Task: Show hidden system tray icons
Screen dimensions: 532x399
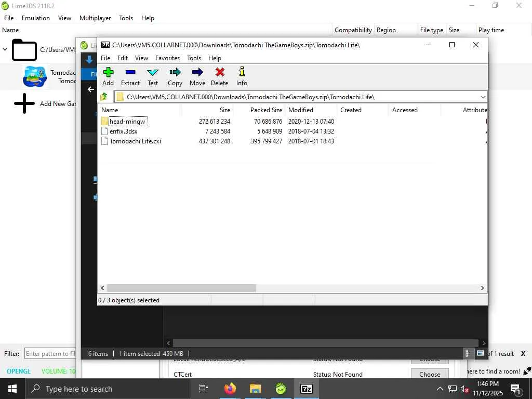Action: click(440, 389)
